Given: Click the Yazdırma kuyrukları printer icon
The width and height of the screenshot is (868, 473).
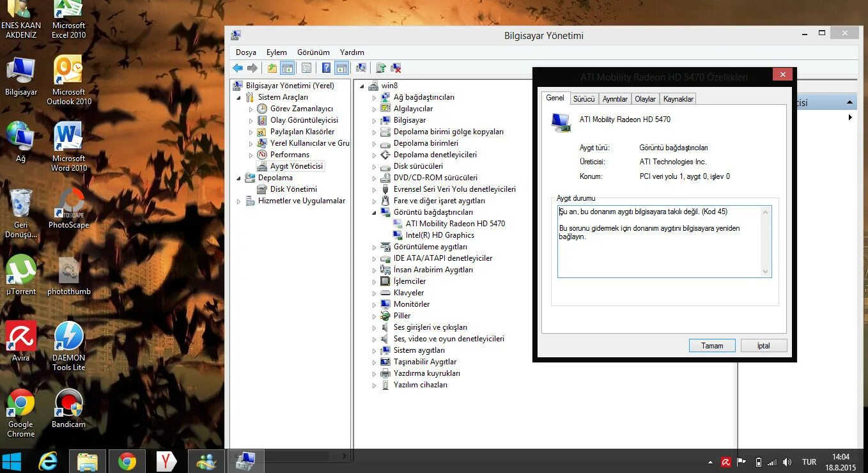Looking at the screenshot, I should point(385,373).
